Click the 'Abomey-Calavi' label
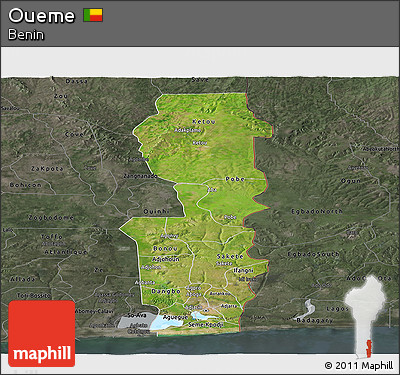 (94, 311)
